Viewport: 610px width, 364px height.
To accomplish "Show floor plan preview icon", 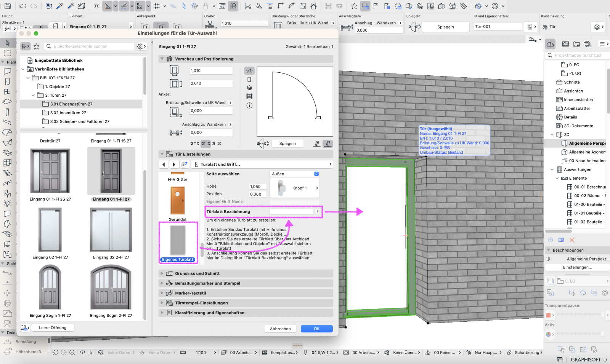I will (249, 71).
